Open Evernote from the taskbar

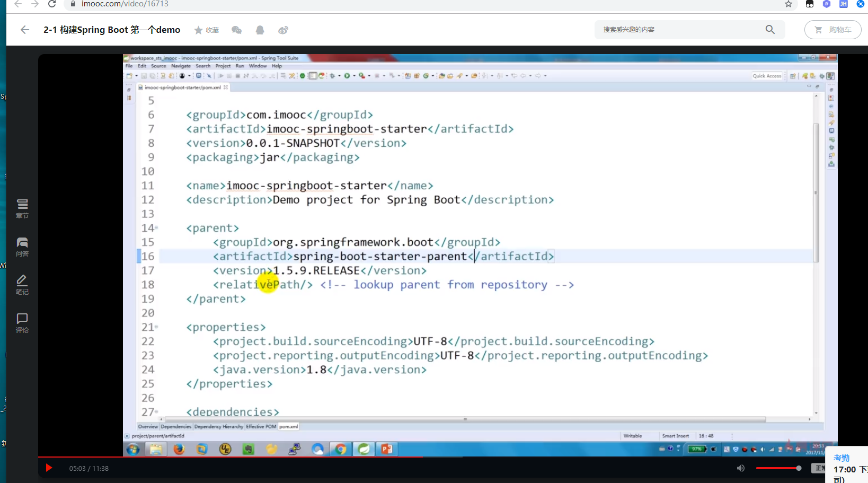click(x=248, y=449)
